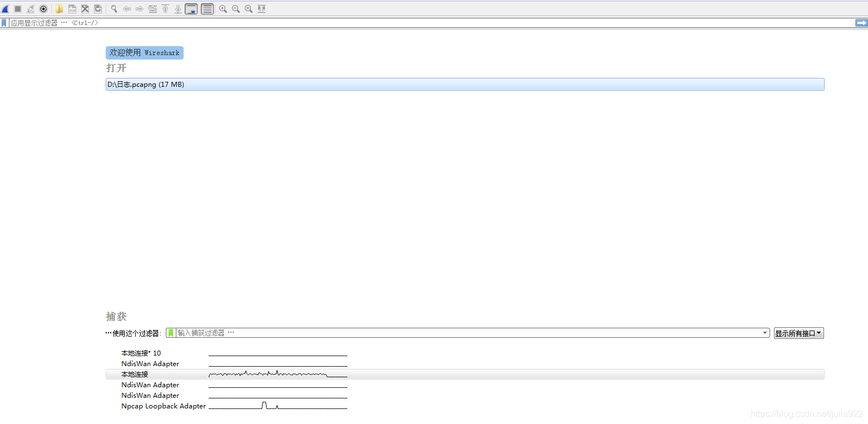Close the current capture file
The image size is (868, 424).
tap(85, 9)
